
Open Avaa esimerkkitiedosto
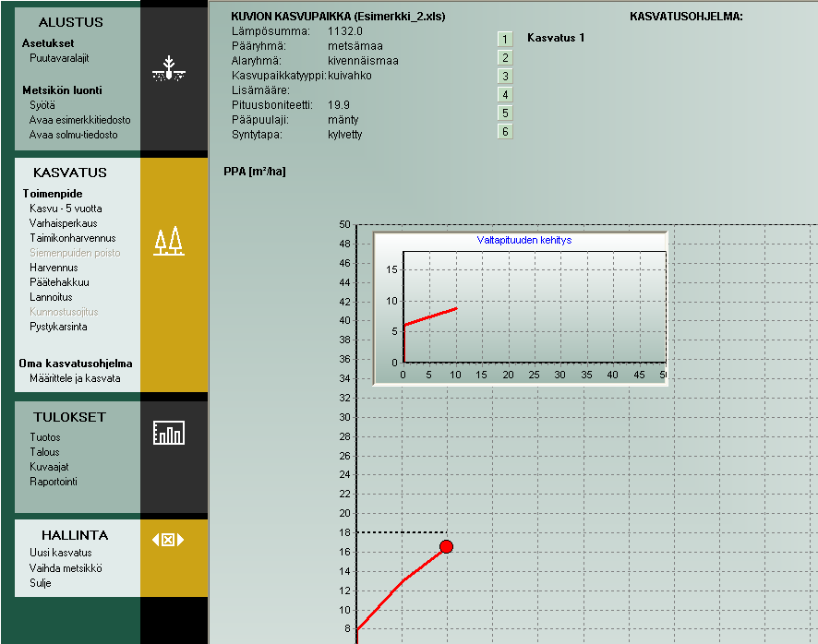pyautogui.click(x=79, y=120)
